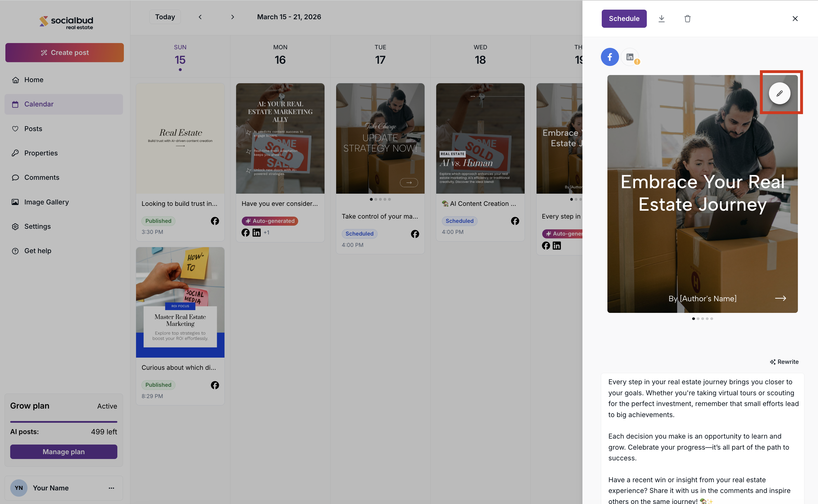The width and height of the screenshot is (818, 504).
Task: Delete post with trash can icon
Action: point(687,19)
